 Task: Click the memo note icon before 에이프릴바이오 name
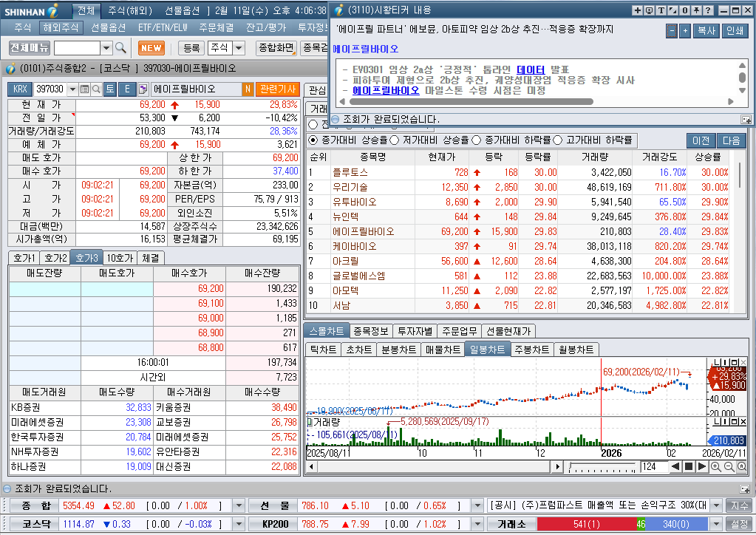tap(143, 89)
